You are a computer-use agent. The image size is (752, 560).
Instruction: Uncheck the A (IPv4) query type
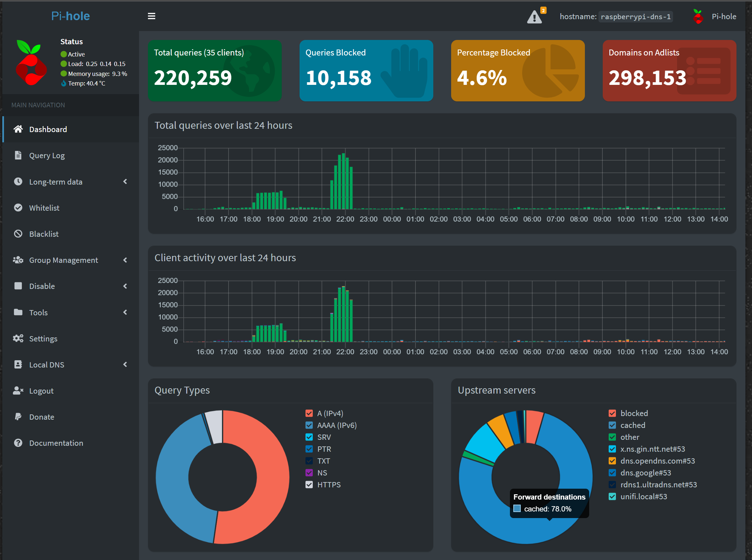coord(309,413)
